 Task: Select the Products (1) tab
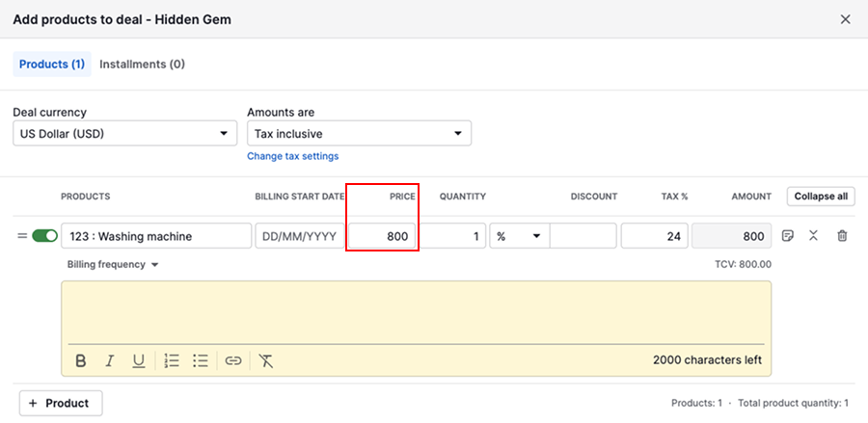52,65
